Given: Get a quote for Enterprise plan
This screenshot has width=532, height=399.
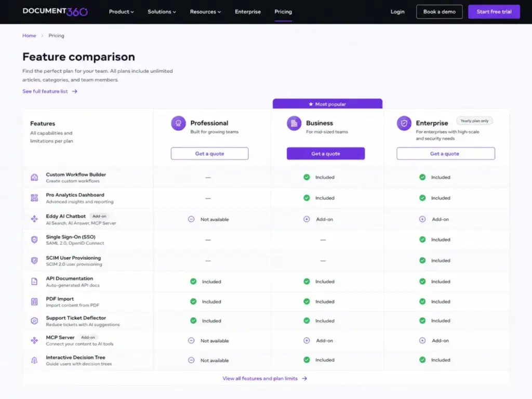Looking at the screenshot, I should click(446, 153).
